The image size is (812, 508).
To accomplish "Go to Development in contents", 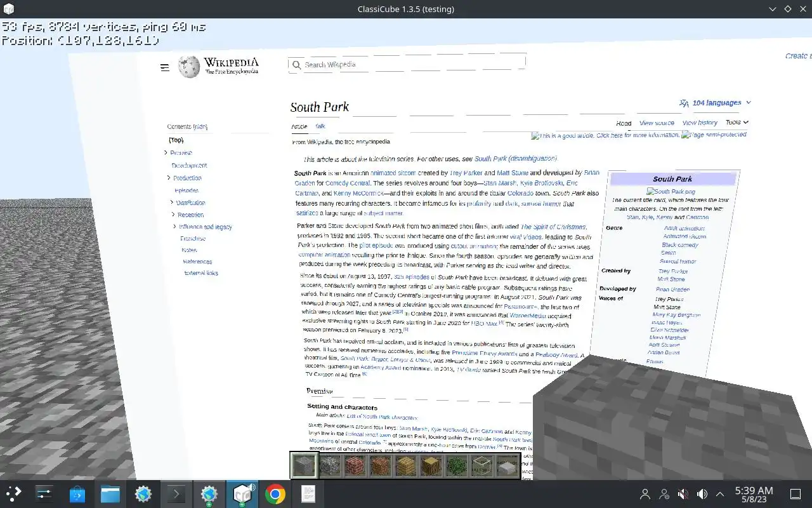I will click(x=189, y=165).
